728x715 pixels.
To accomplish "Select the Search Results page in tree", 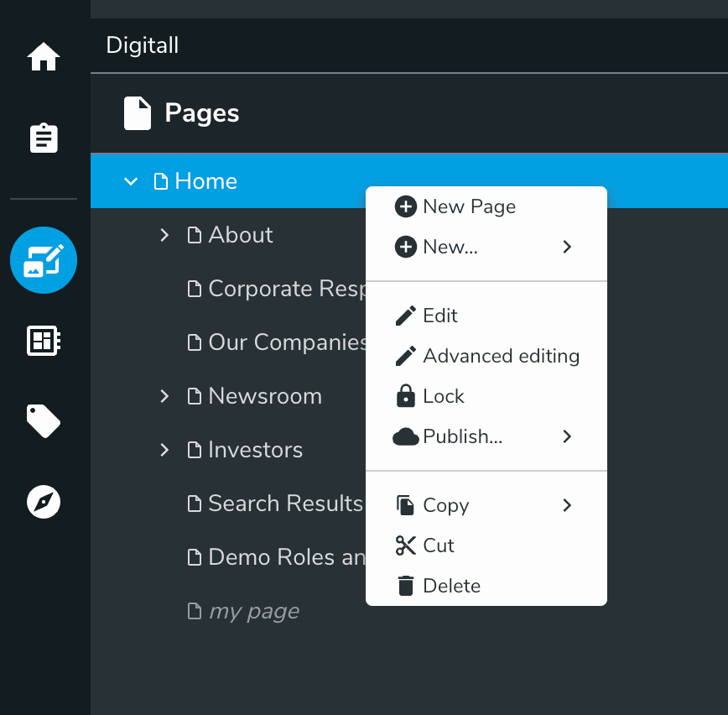I will 284,504.
